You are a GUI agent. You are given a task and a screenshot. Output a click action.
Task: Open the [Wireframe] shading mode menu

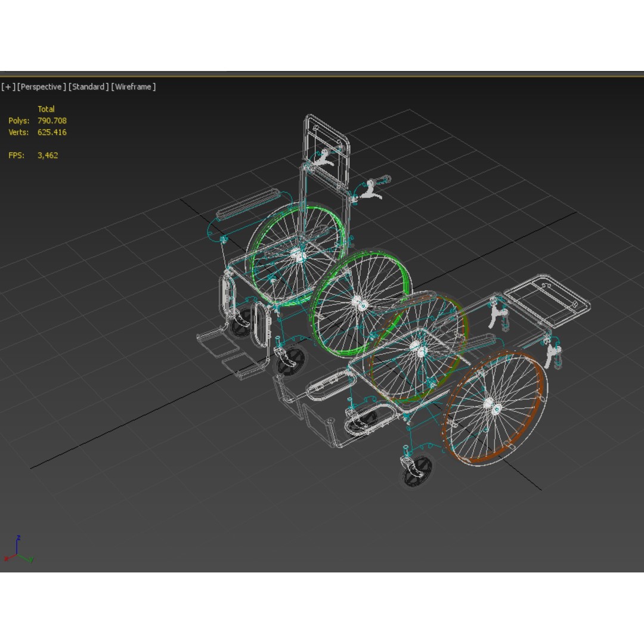pos(134,86)
